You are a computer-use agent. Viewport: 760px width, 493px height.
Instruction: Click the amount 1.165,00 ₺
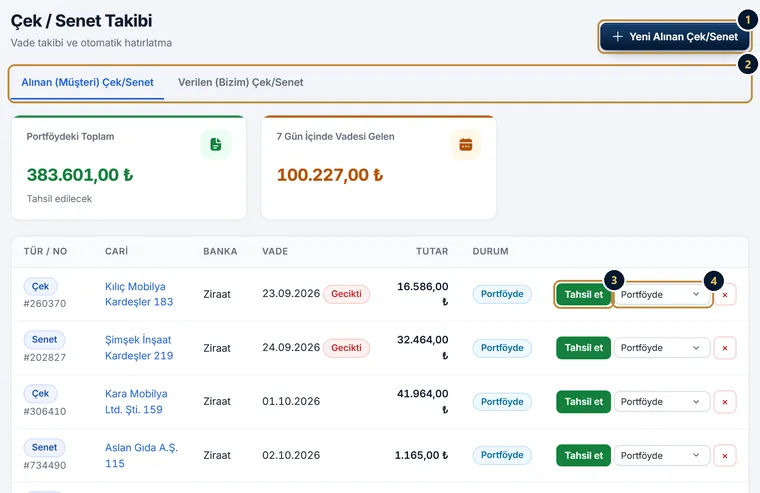[x=421, y=455]
